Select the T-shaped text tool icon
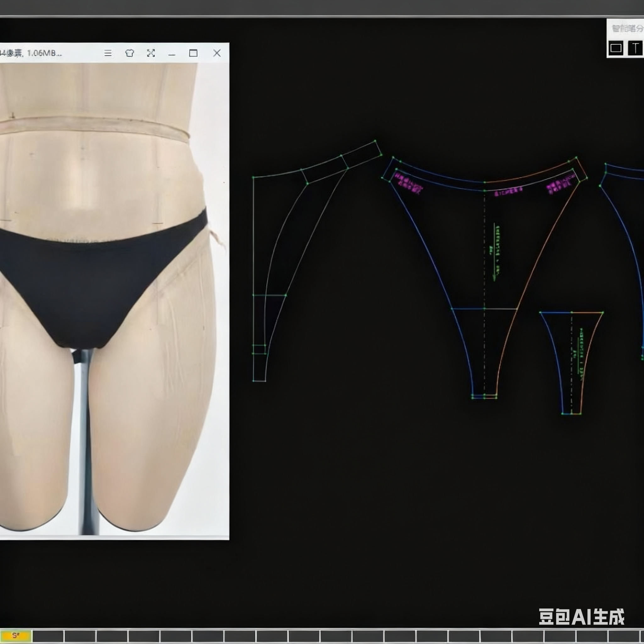The width and height of the screenshot is (644, 644). (x=635, y=48)
